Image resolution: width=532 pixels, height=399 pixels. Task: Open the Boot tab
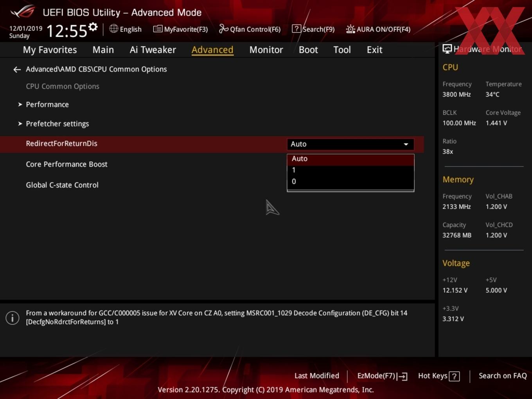[x=308, y=50]
